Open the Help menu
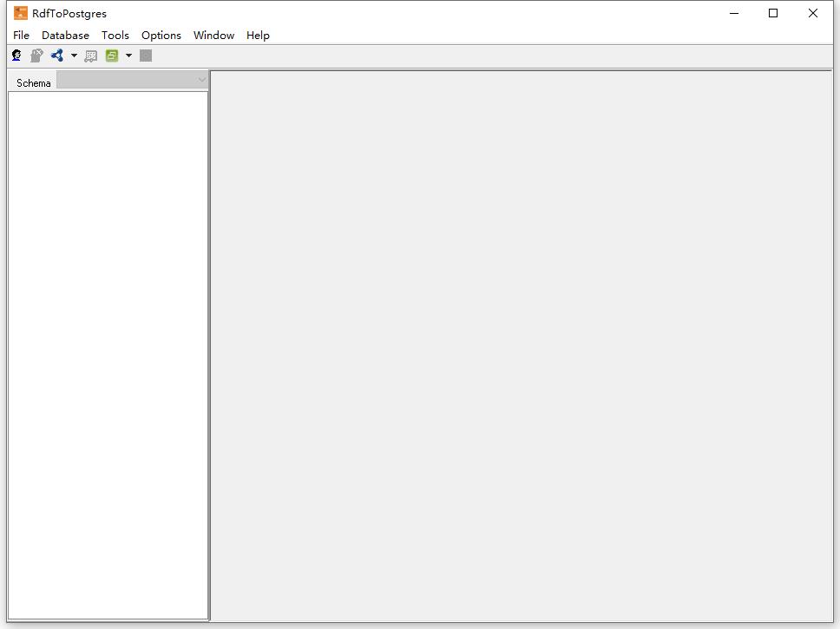The height and width of the screenshot is (629, 840). tap(258, 35)
